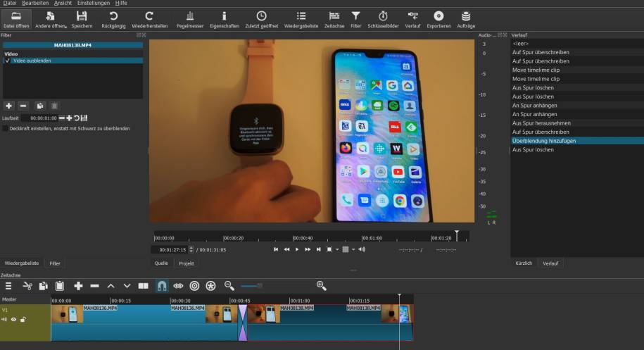
Task: Remove selected filter with the minus button
Action: pyautogui.click(x=23, y=106)
